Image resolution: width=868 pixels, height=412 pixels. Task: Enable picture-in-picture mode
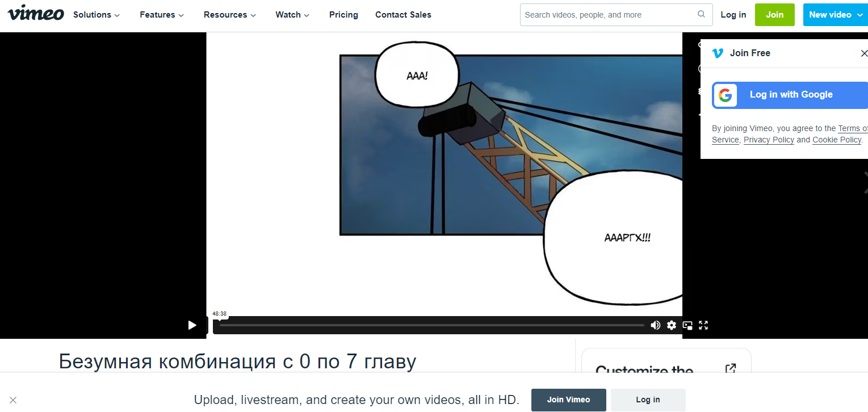(687, 325)
